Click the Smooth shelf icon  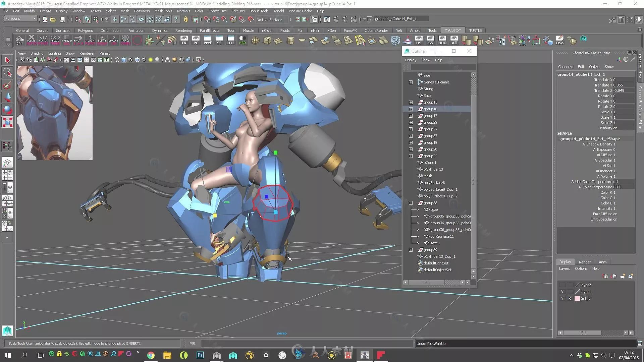click(113, 40)
